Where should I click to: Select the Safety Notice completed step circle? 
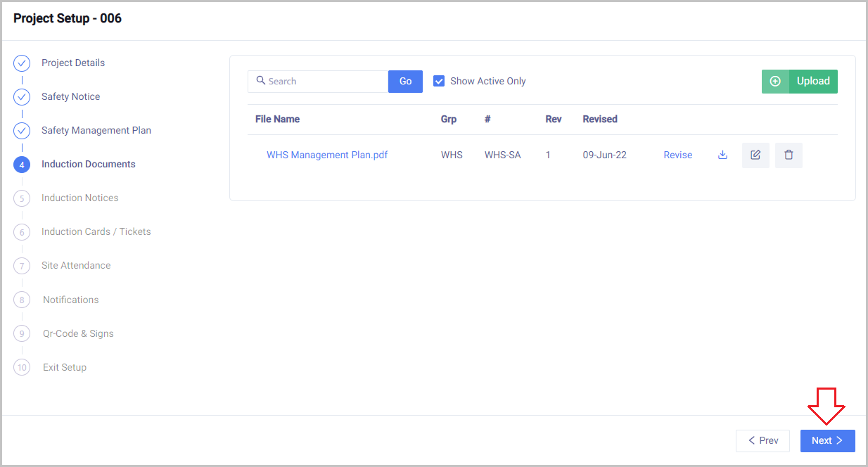tap(22, 97)
